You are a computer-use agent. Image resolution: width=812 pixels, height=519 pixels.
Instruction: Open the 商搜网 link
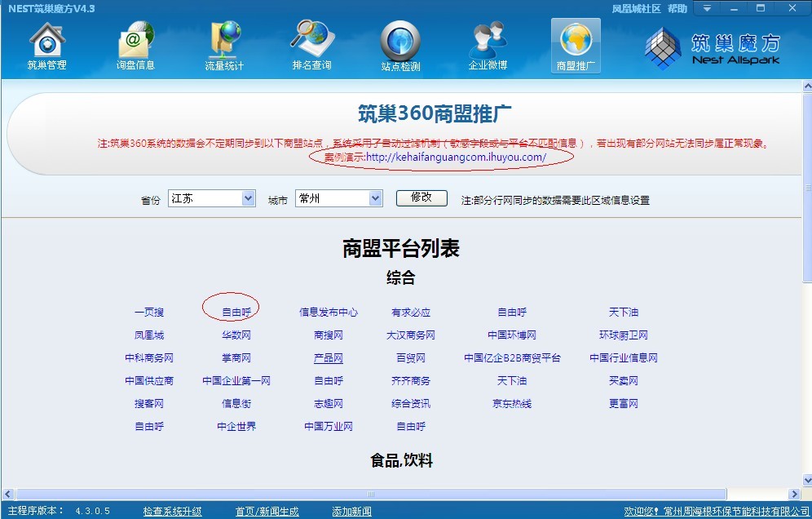(x=329, y=335)
